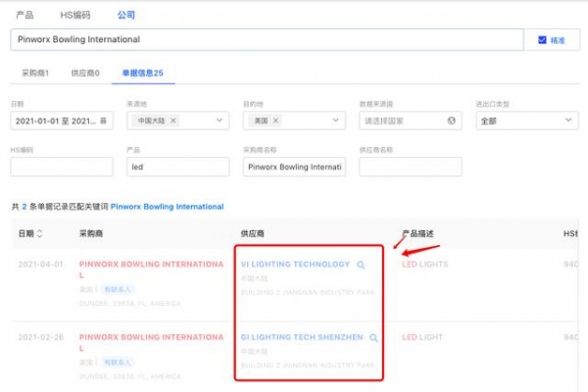Viewport: 588px width, 392px height.
Task: Click search icon next to VI LIGHTING TECHNOLOGY
Action: [x=361, y=265]
